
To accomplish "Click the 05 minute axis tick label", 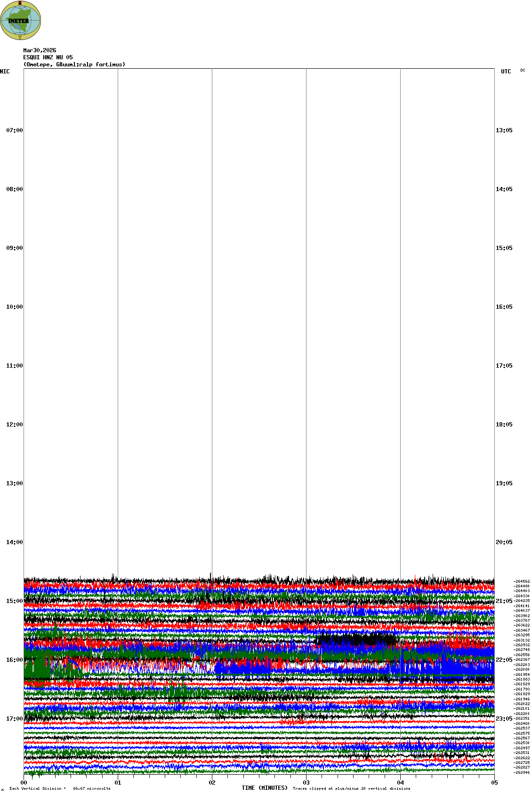I will [494, 783].
